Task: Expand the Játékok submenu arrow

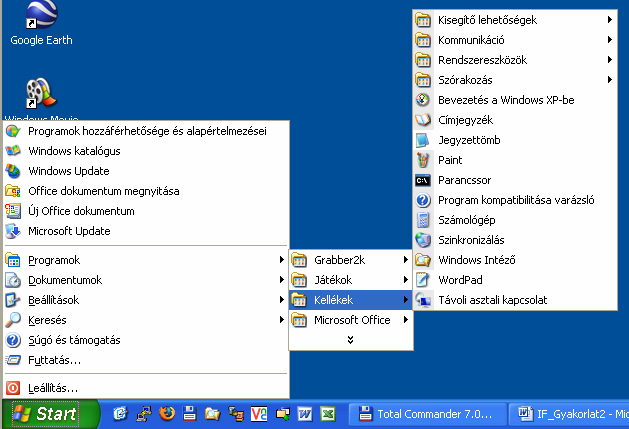Action: pyautogui.click(x=406, y=280)
